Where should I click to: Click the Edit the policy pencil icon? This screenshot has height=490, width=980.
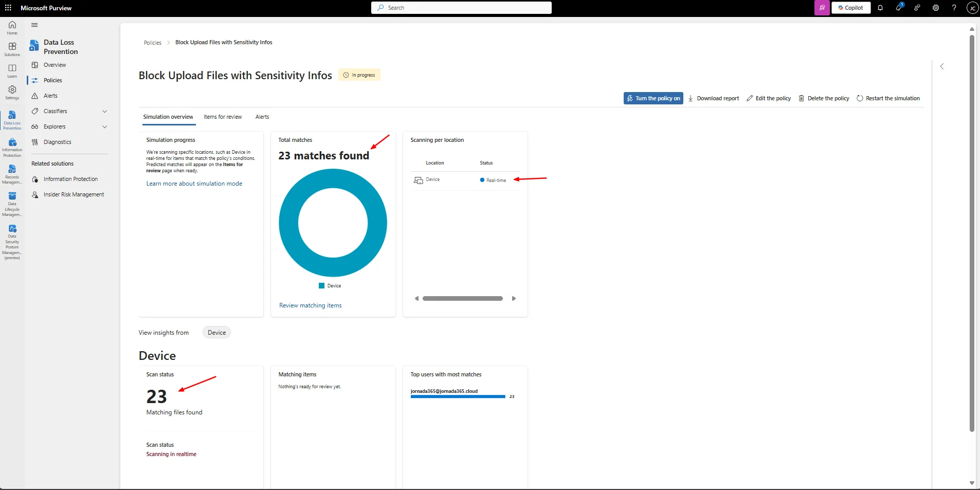(750, 98)
